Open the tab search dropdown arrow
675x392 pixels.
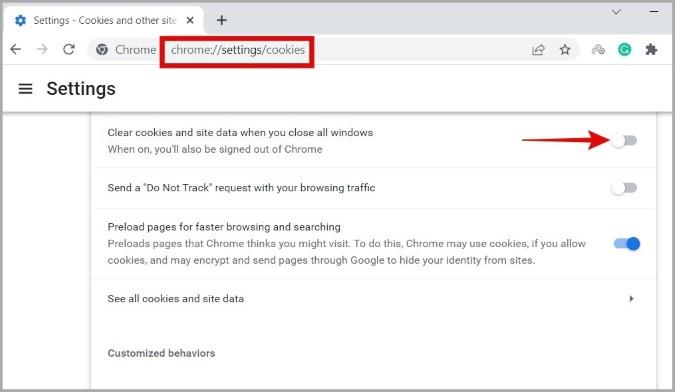point(616,12)
